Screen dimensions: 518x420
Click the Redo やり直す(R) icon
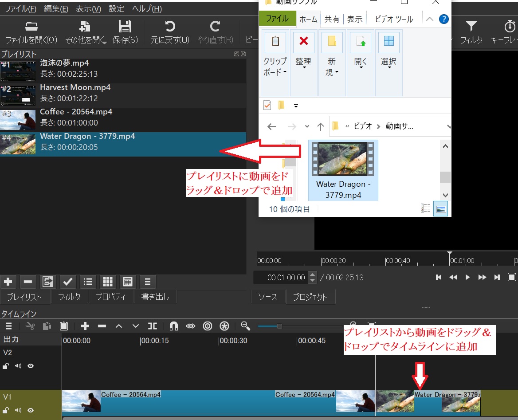[215, 26]
